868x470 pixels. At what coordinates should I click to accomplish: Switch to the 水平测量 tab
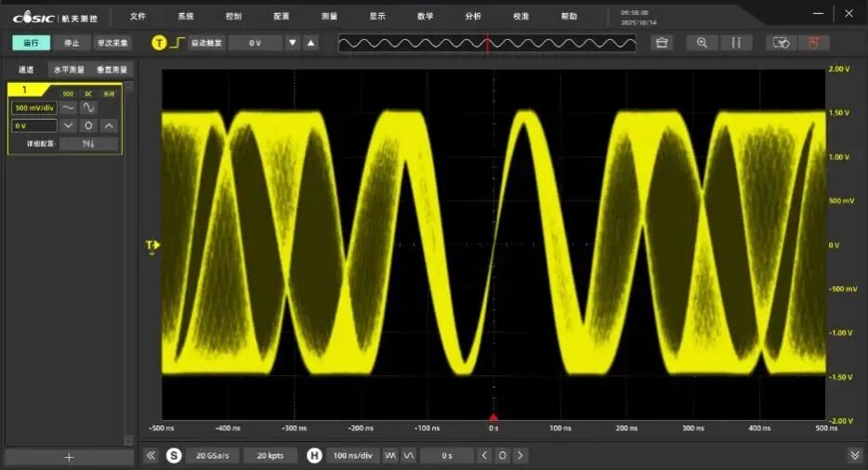click(x=68, y=70)
